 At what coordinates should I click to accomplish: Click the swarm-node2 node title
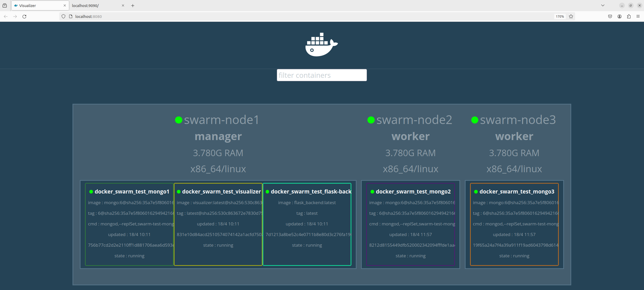coord(414,120)
